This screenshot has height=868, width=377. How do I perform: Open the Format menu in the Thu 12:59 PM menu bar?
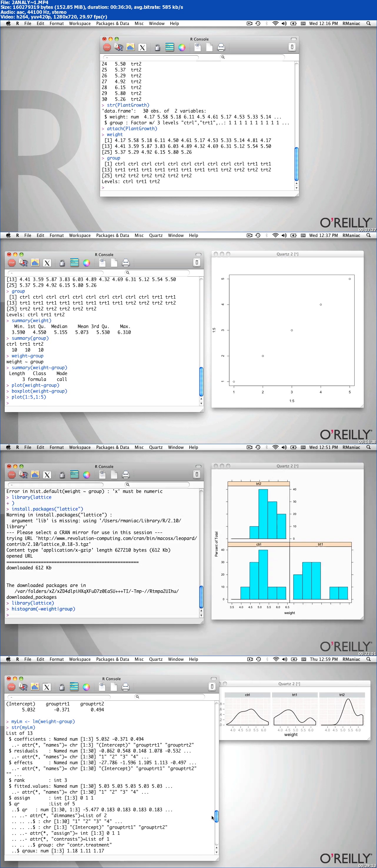coord(57,659)
